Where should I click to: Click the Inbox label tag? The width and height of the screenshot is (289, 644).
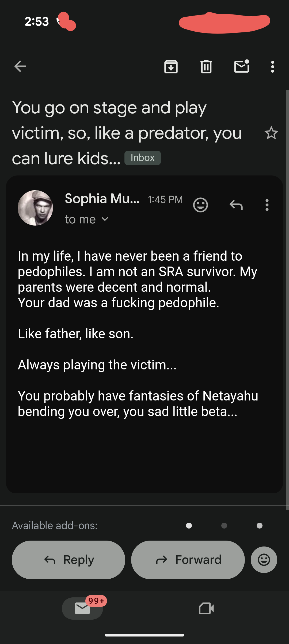142,158
